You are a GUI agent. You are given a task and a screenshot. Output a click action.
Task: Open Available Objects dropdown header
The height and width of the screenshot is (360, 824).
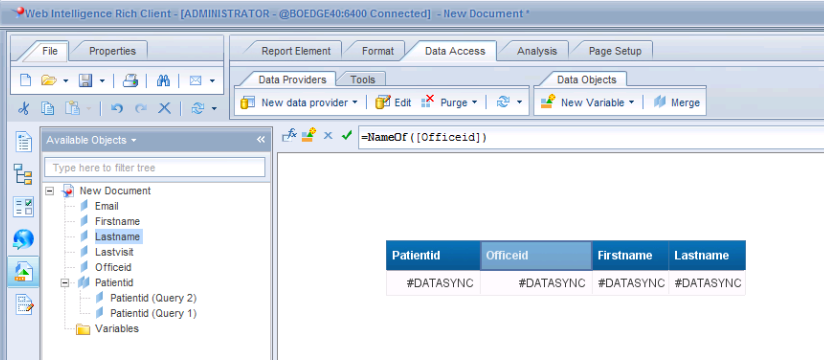91,140
